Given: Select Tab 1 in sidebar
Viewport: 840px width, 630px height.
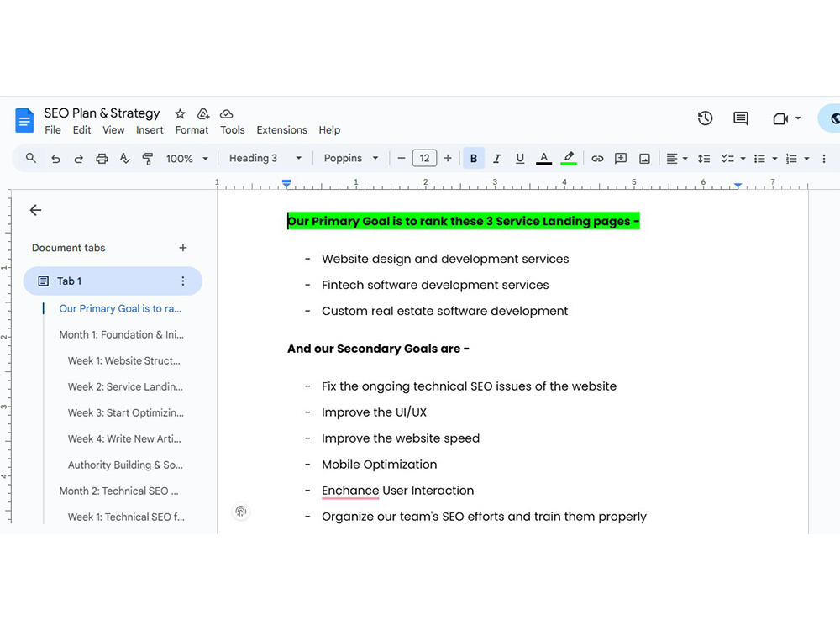Looking at the screenshot, I should 113,281.
